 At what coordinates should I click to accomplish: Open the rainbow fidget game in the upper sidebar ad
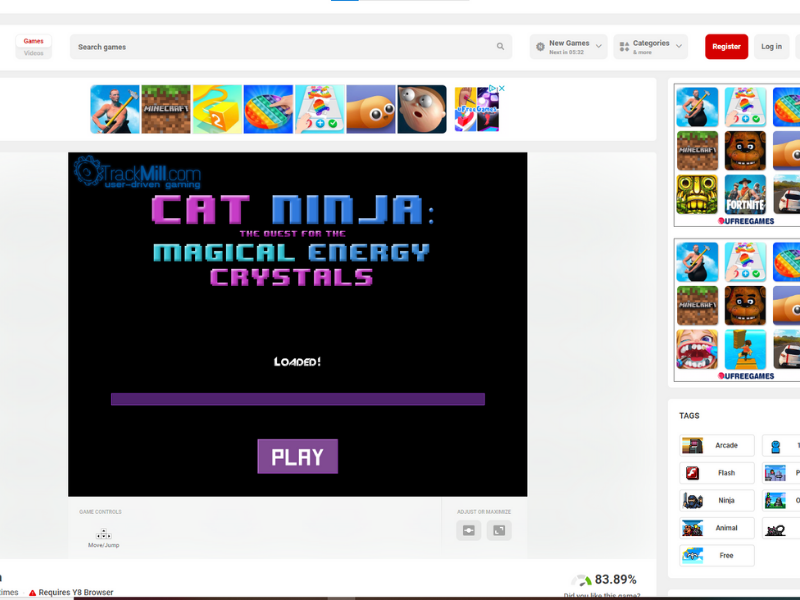(745, 107)
